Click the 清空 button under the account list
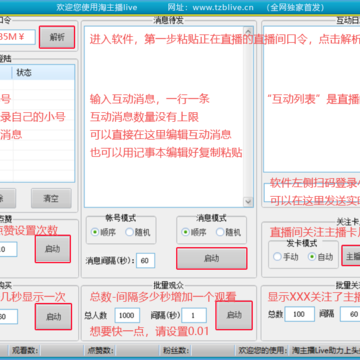360x360 pixels. (51, 198)
